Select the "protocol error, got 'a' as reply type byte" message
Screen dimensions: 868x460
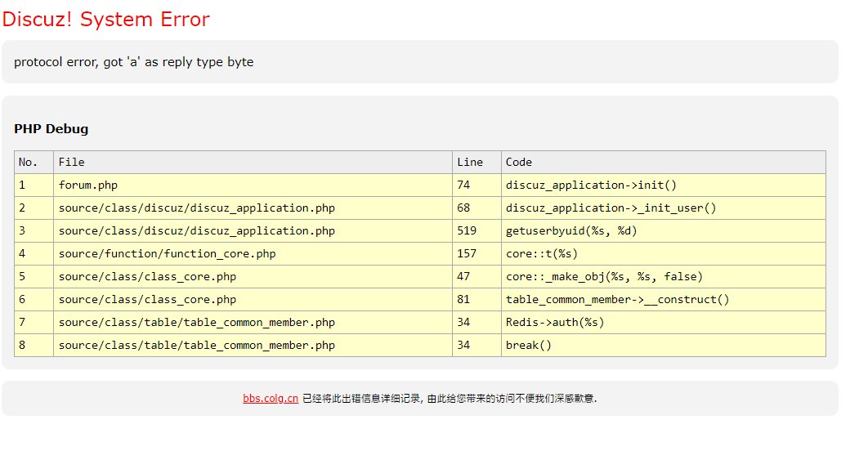(133, 62)
